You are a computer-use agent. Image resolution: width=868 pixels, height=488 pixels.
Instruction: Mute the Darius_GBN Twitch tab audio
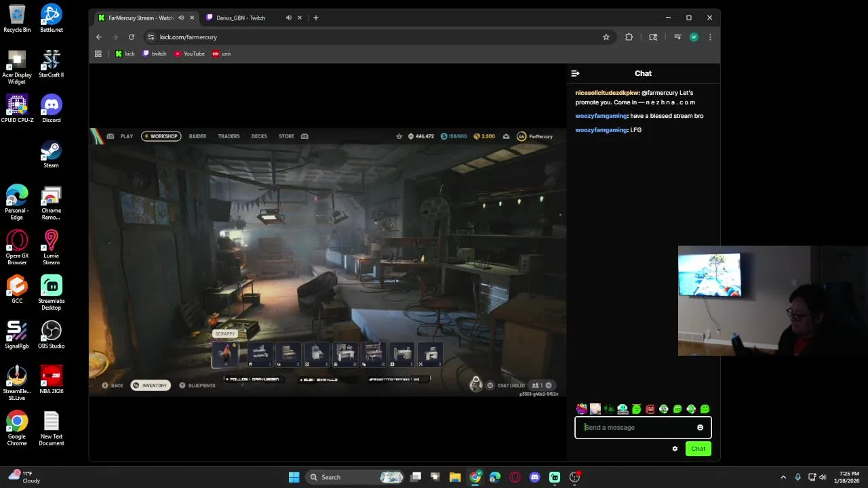click(x=289, y=18)
